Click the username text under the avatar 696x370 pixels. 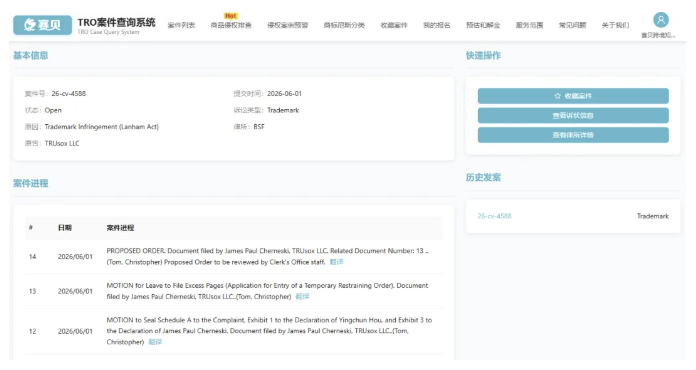658,35
